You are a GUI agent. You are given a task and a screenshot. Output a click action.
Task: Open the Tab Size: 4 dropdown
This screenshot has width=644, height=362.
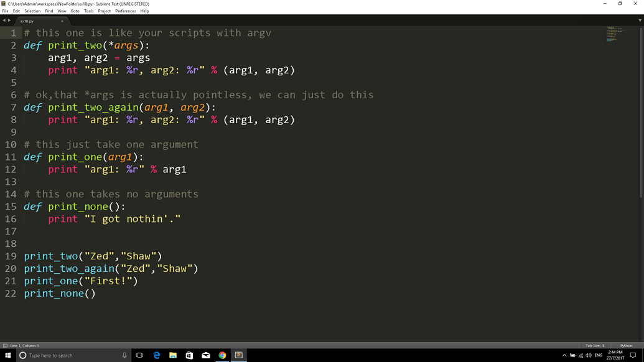[x=595, y=345]
